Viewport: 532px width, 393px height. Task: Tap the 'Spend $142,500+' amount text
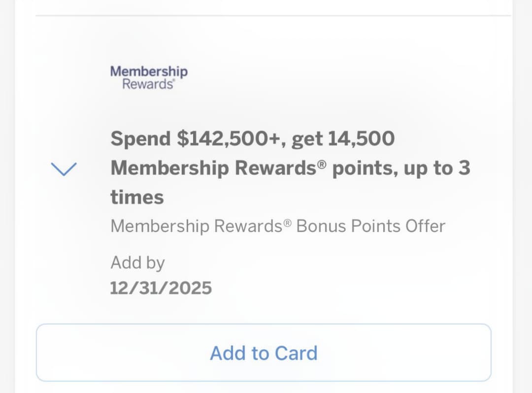(x=196, y=139)
